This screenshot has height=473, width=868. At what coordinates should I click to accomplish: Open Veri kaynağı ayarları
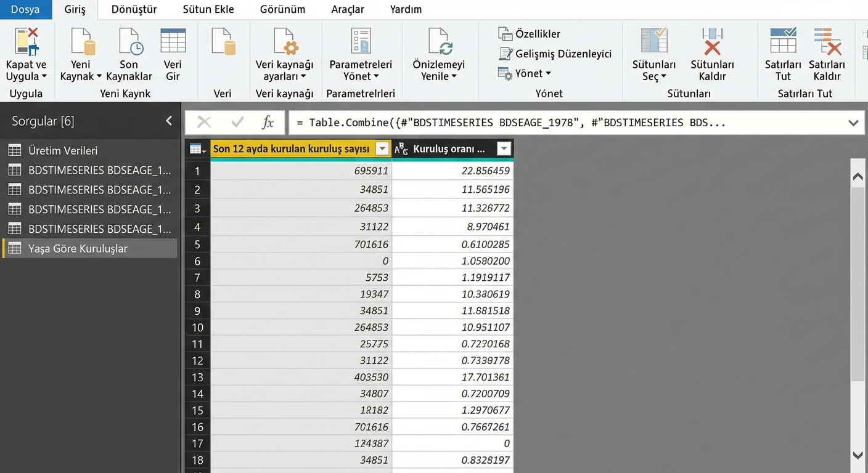point(284,60)
